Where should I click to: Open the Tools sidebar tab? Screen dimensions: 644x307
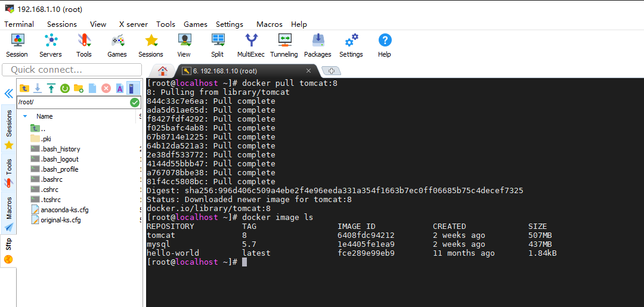tap(8, 172)
